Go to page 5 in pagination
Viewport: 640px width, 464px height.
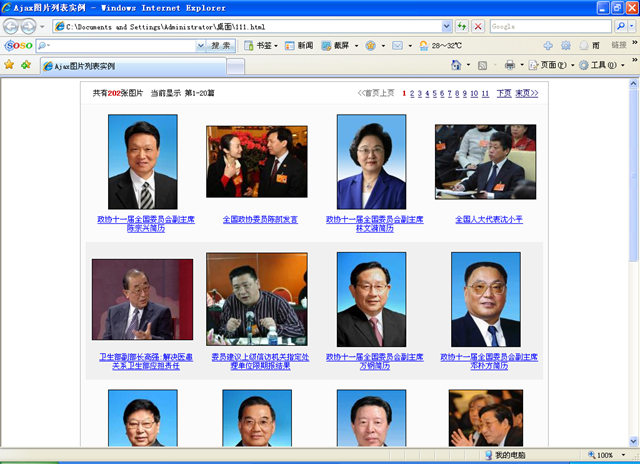coord(435,93)
